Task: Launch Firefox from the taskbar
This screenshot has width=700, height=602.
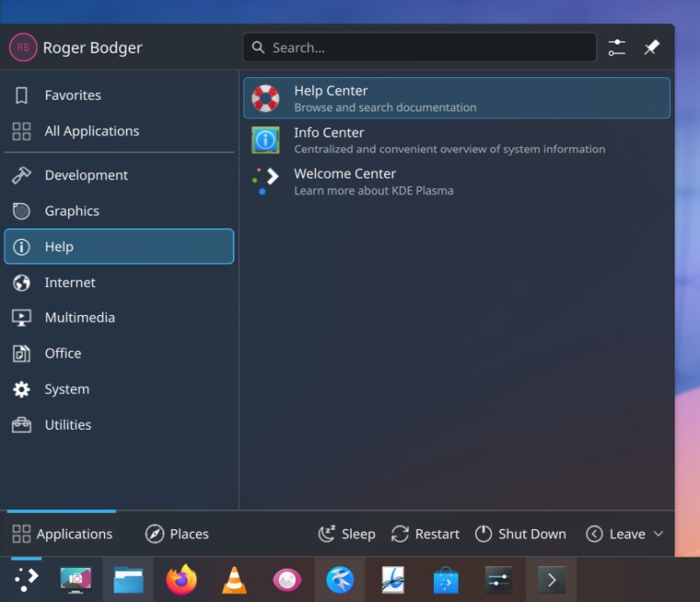Action: point(181,579)
